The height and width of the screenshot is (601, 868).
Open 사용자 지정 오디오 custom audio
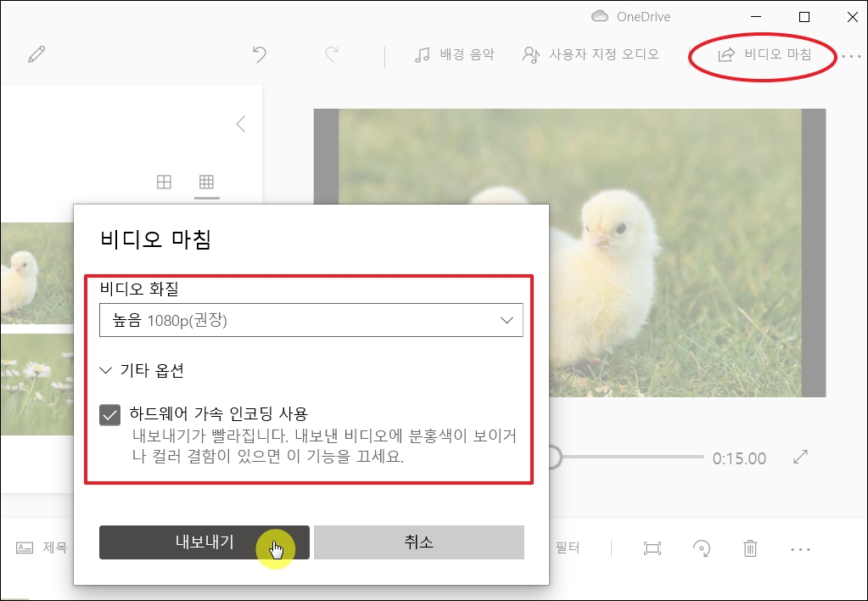tap(591, 54)
